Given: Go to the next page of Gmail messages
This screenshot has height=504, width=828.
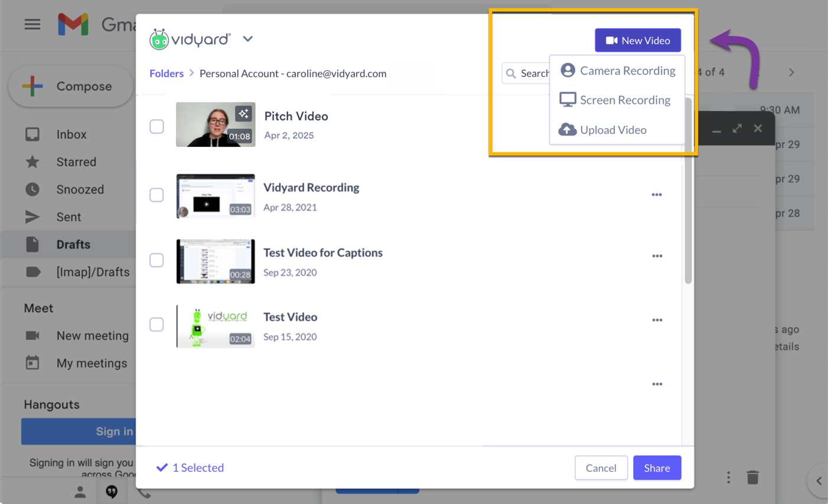Looking at the screenshot, I should coord(791,73).
